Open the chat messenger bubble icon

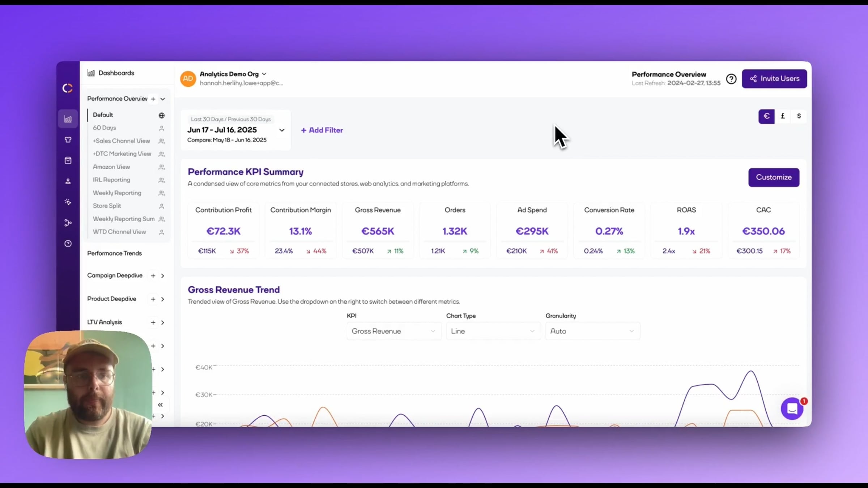pos(792,409)
